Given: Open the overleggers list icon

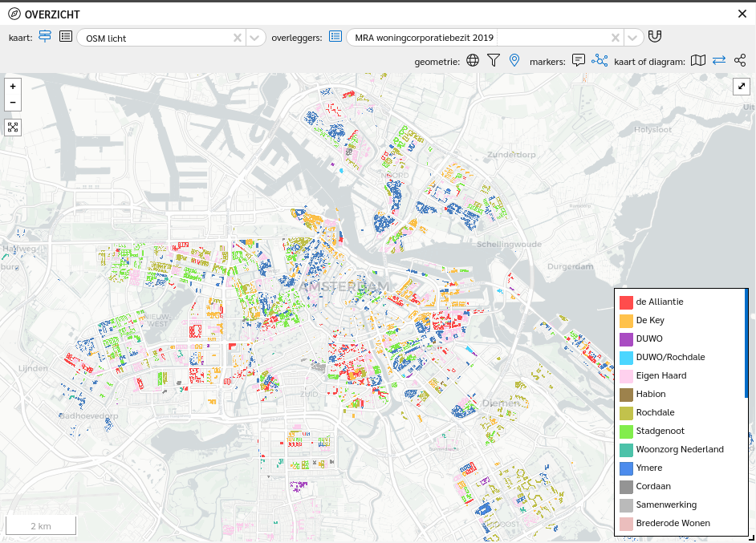Looking at the screenshot, I should pos(335,37).
